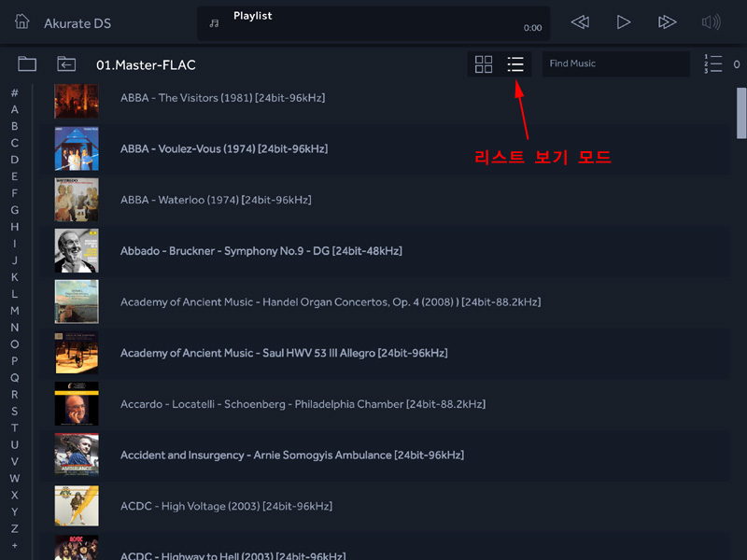Jump to index letter O
Viewport: 747px width, 560px height.
point(15,344)
